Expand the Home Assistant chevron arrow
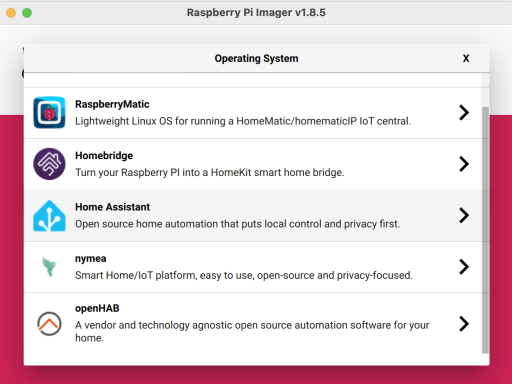The height and width of the screenshot is (384, 512). coord(464,215)
